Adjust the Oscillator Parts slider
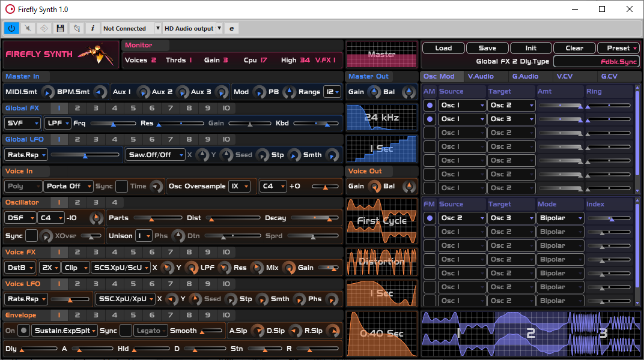This screenshot has width=644, height=360. [x=158, y=218]
